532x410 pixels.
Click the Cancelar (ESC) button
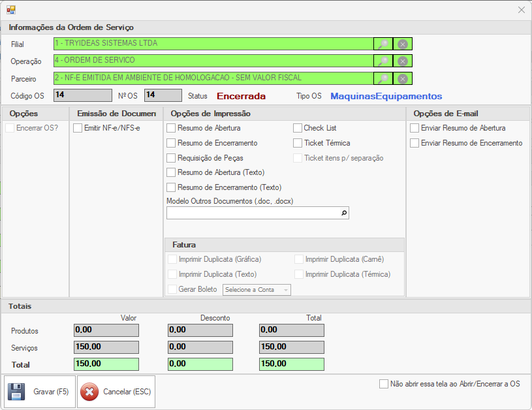(x=116, y=392)
